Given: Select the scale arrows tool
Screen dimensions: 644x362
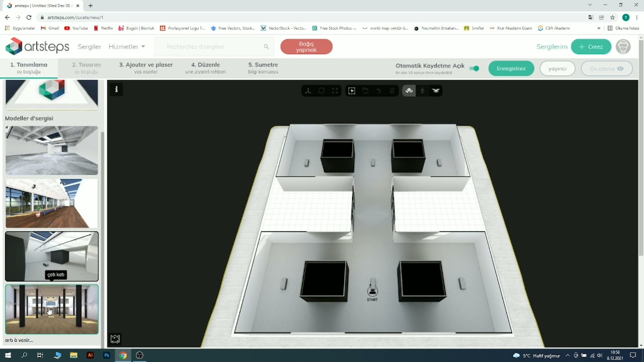Looking at the screenshot, I should point(335,90).
